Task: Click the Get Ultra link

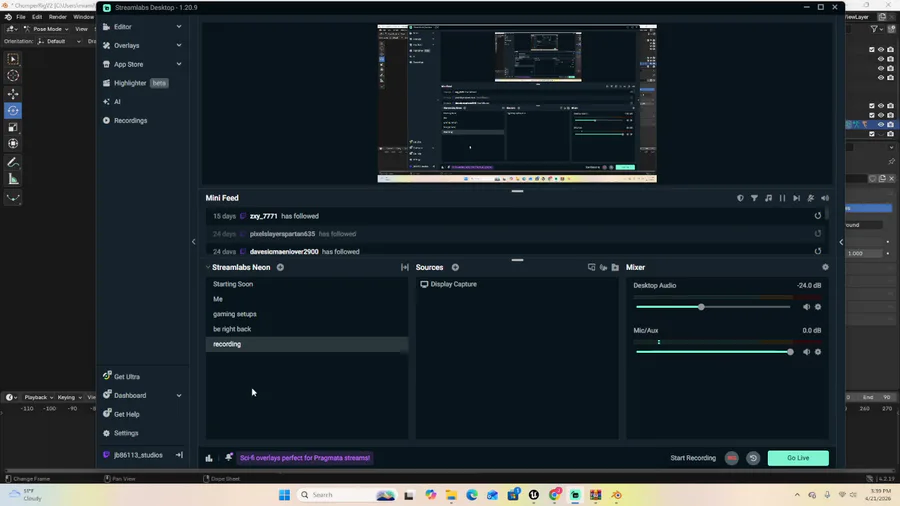Action: (126, 377)
